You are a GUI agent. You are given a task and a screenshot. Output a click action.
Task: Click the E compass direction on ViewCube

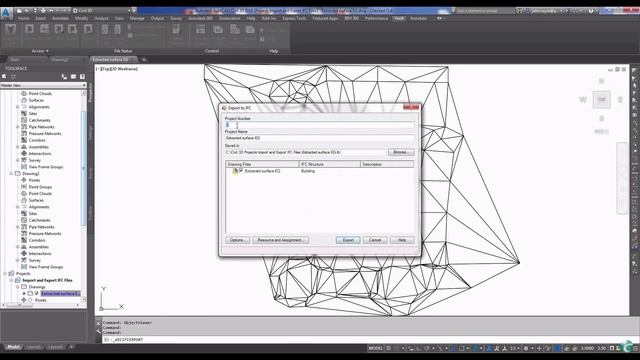[x=620, y=100]
